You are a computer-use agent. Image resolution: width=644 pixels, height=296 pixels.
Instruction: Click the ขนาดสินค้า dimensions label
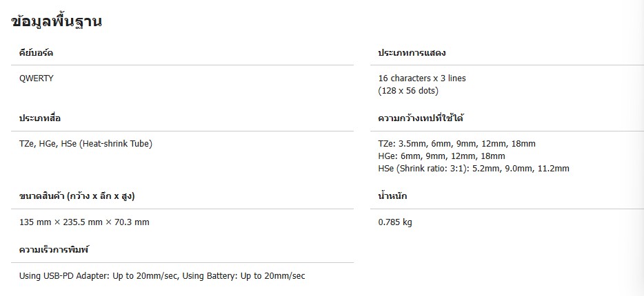(77, 196)
